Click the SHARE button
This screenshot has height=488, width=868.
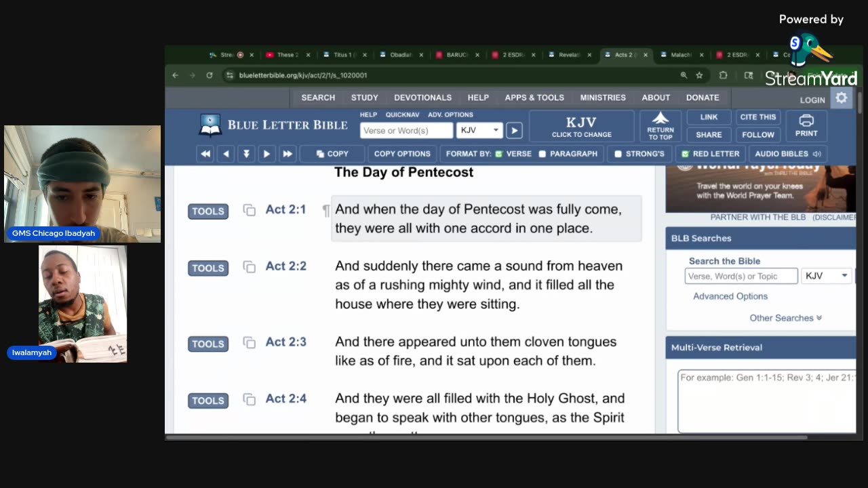[x=709, y=134]
